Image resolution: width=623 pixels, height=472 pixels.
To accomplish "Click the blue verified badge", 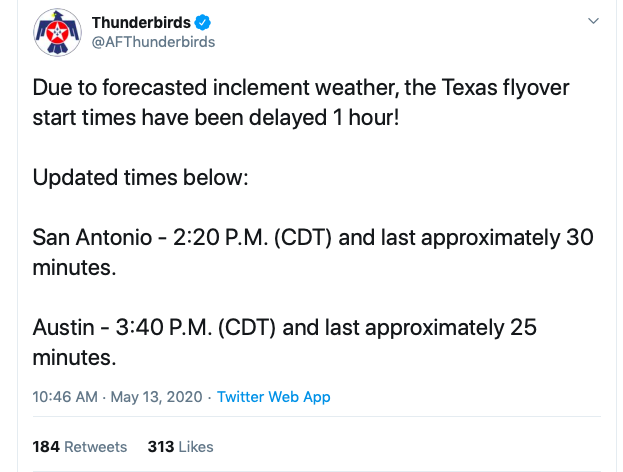I will (203, 22).
